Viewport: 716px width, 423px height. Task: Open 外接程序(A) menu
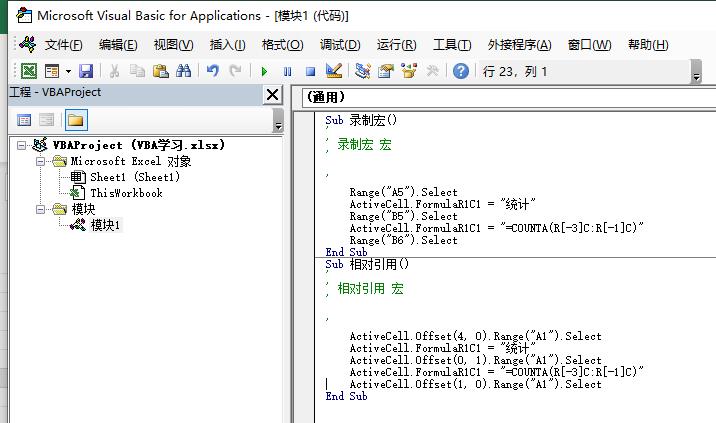click(x=519, y=45)
